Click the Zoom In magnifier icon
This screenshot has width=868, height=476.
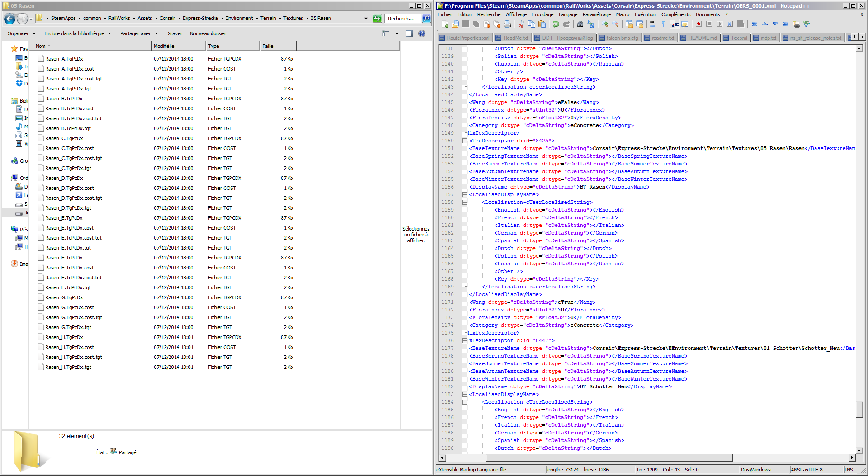605,24
